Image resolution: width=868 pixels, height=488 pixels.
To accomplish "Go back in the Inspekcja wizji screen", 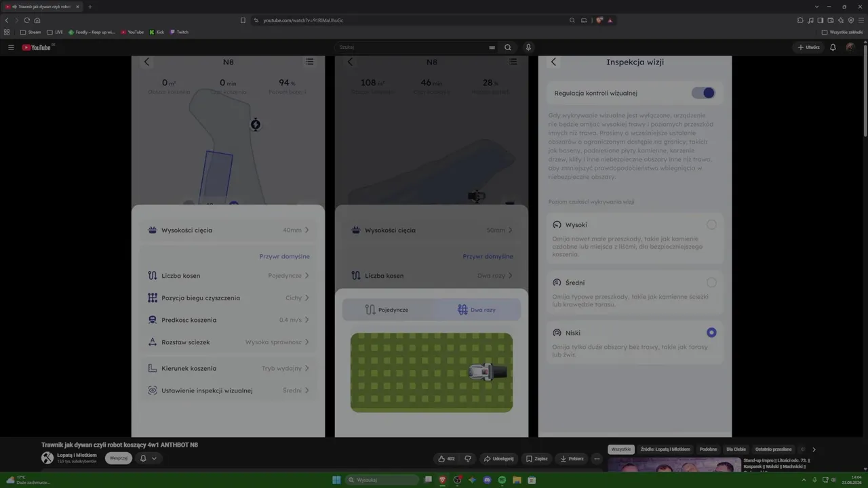I will 553,62.
